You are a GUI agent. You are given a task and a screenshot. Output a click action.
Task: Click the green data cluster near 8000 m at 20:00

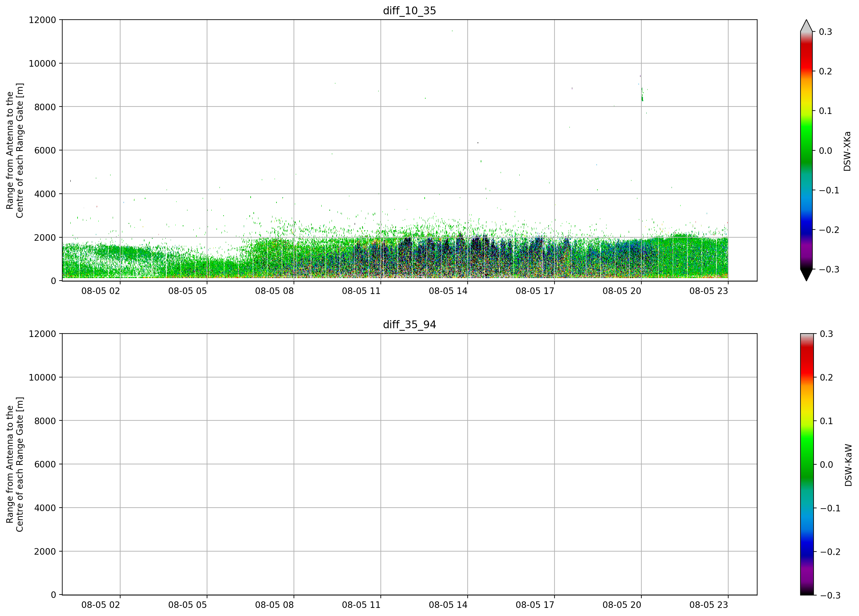click(642, 95)
